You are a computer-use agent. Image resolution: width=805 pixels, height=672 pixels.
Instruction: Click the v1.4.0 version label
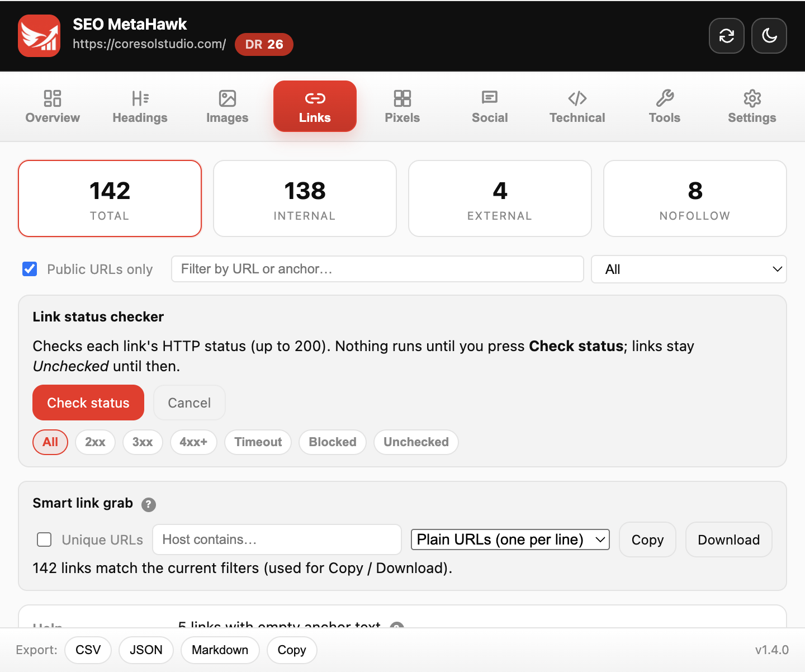coord(771,650)
